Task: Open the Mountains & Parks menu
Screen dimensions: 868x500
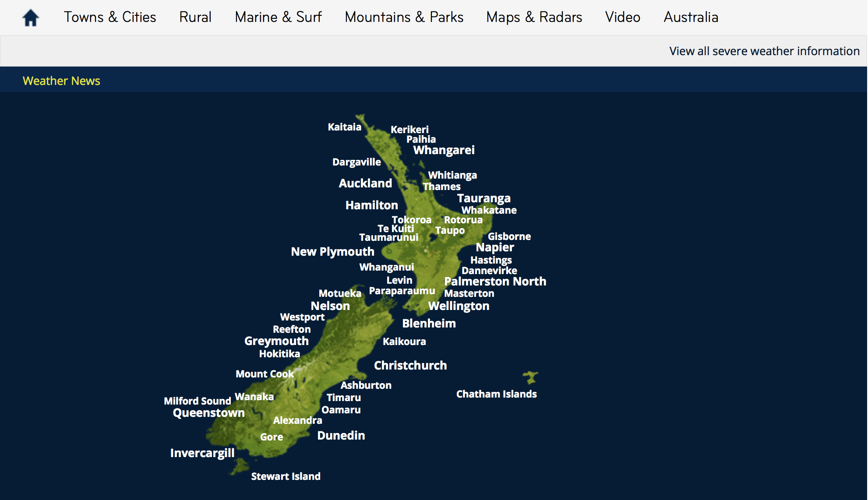Action: click(404, 17)
